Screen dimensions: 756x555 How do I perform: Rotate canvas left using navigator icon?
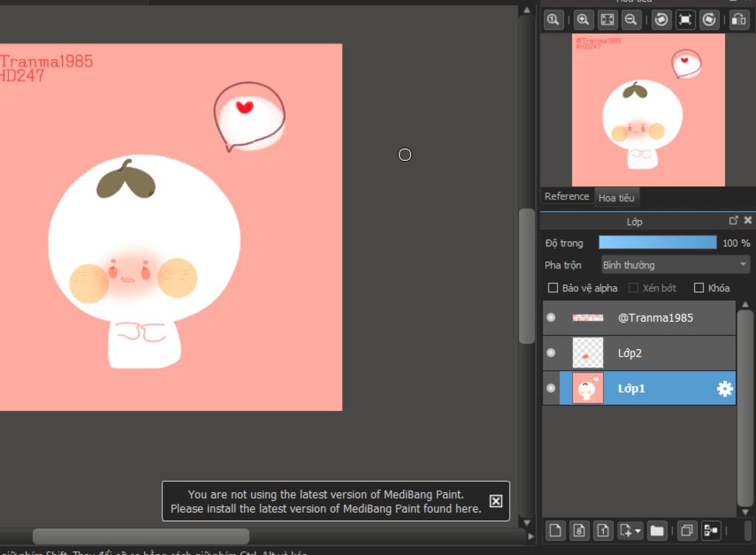click(x=661, y=20)
